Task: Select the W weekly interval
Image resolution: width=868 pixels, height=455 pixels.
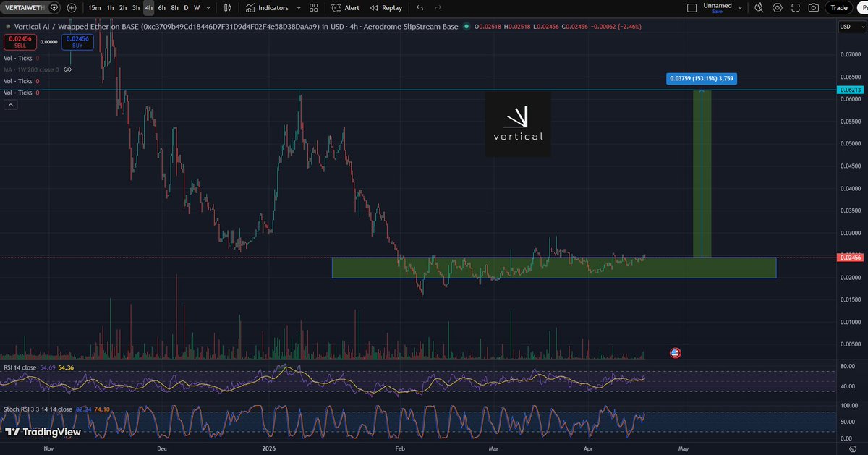Action: click(197, 8)
